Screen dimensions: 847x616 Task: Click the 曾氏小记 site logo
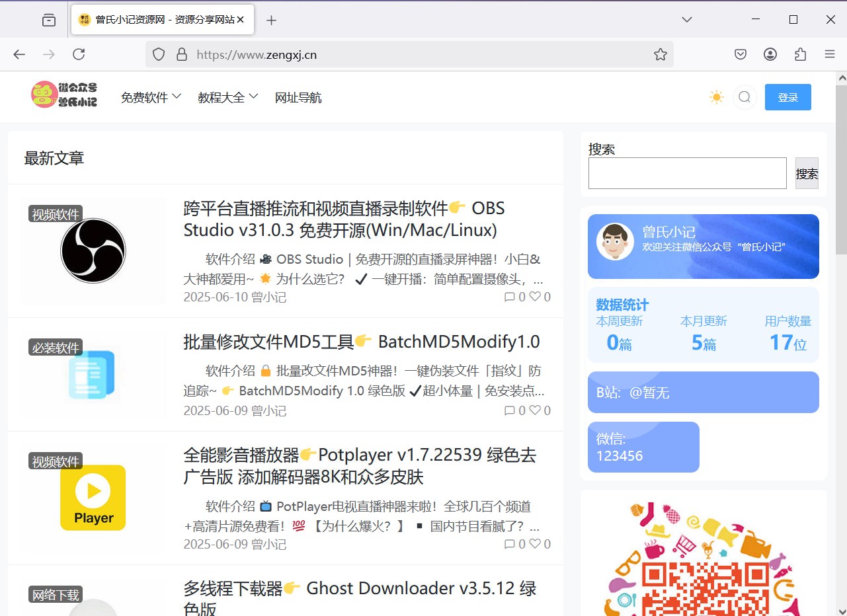coord(64,95)
